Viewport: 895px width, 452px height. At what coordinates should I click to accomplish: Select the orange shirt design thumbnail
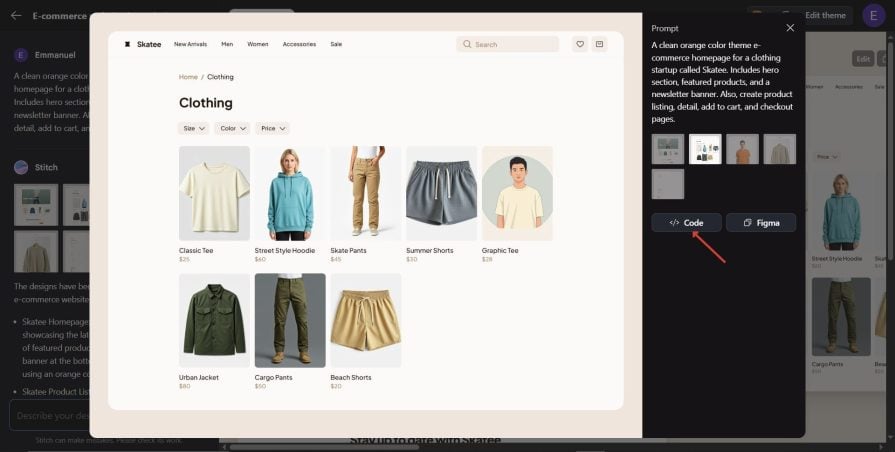[743, 149]
